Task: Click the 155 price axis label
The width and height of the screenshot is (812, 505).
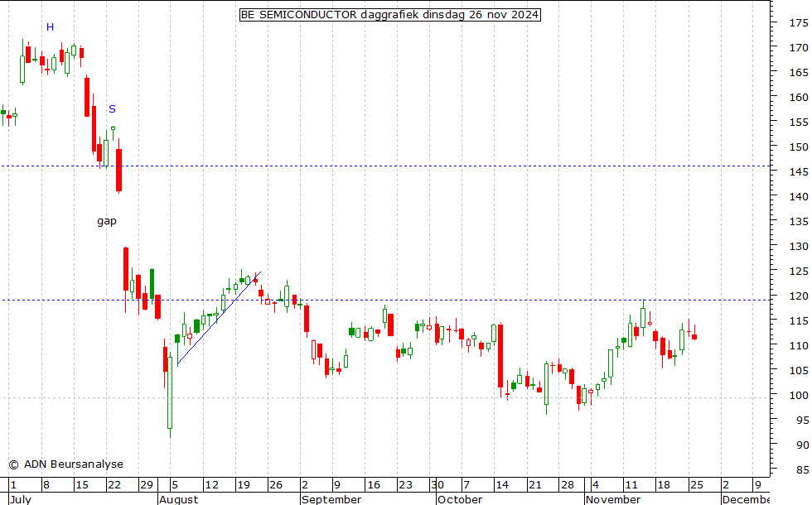Action: click(x=799, y=123)
